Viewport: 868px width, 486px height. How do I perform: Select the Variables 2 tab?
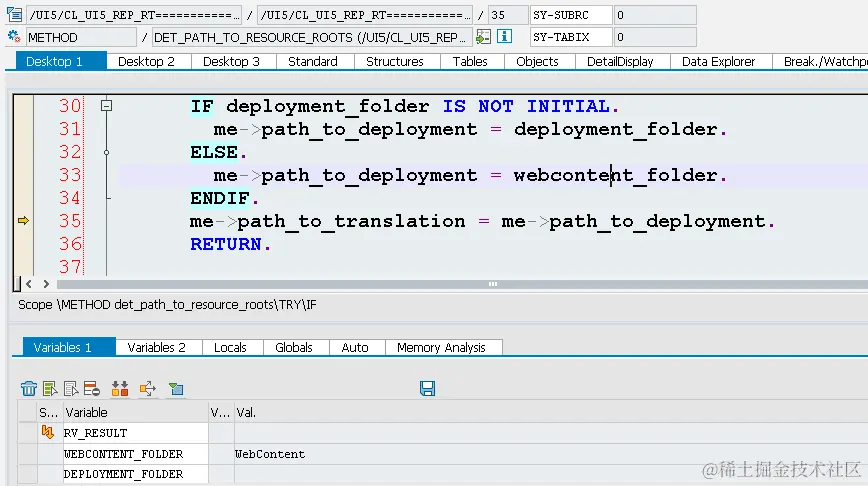pos(157,348)
